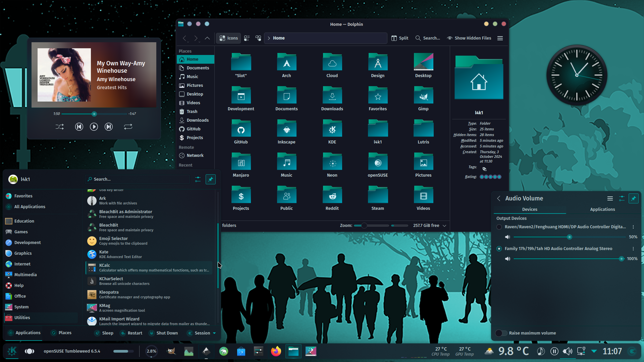This screenshot has height=362, width=644.
Task: Mute the HDMI/DP device speaker icon
Action: point(507,237)
